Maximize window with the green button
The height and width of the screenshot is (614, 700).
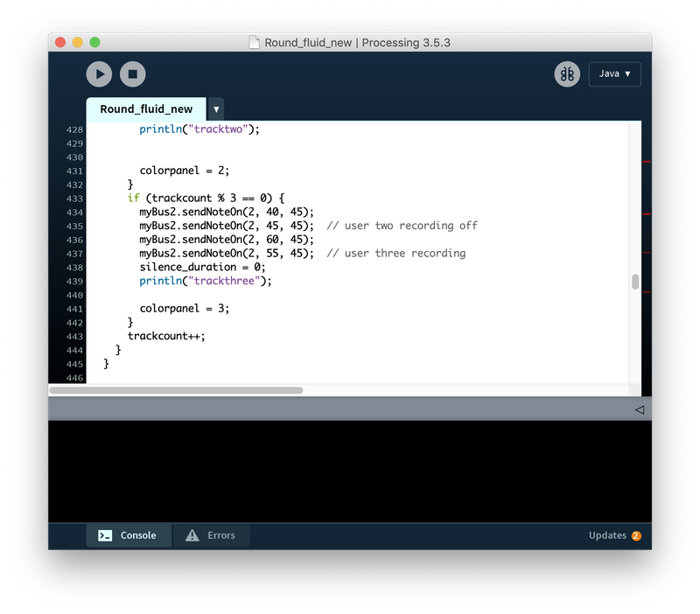[94, 42]
